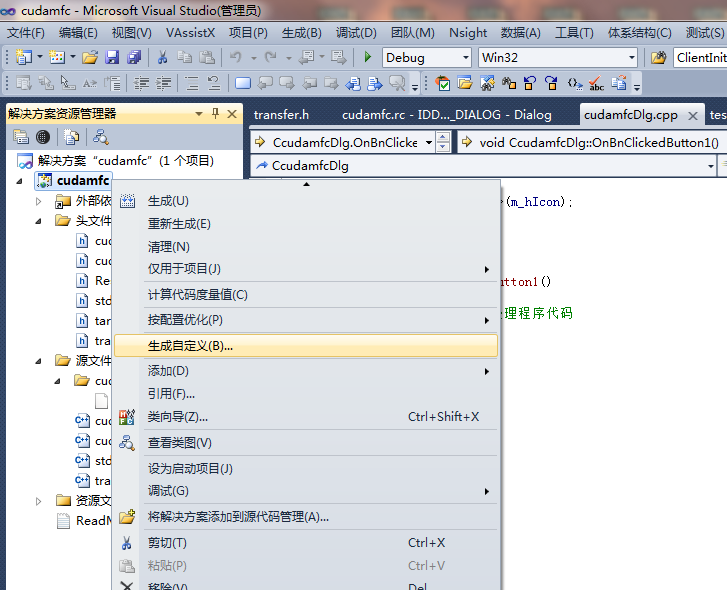Choose 重新生成(E) from context menu

306,224
